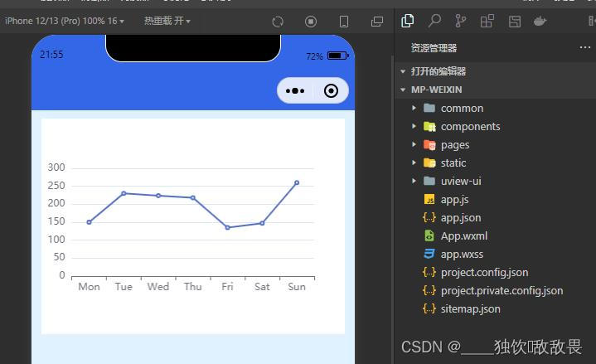Select the common folder icon
Viewport: 596px width, 364px height.
[x=429, y=108]
